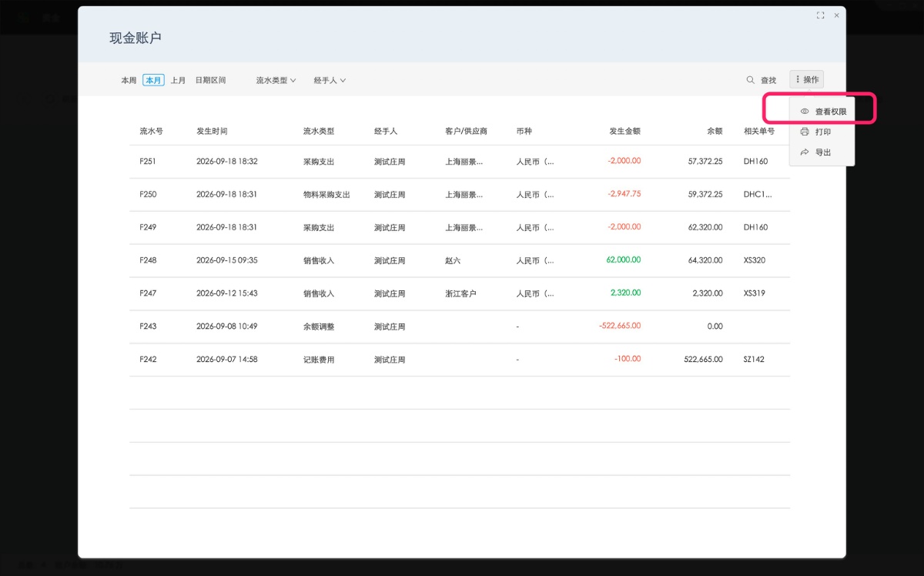
Task: Open related order XS320
Action: (x=755, y=260)
